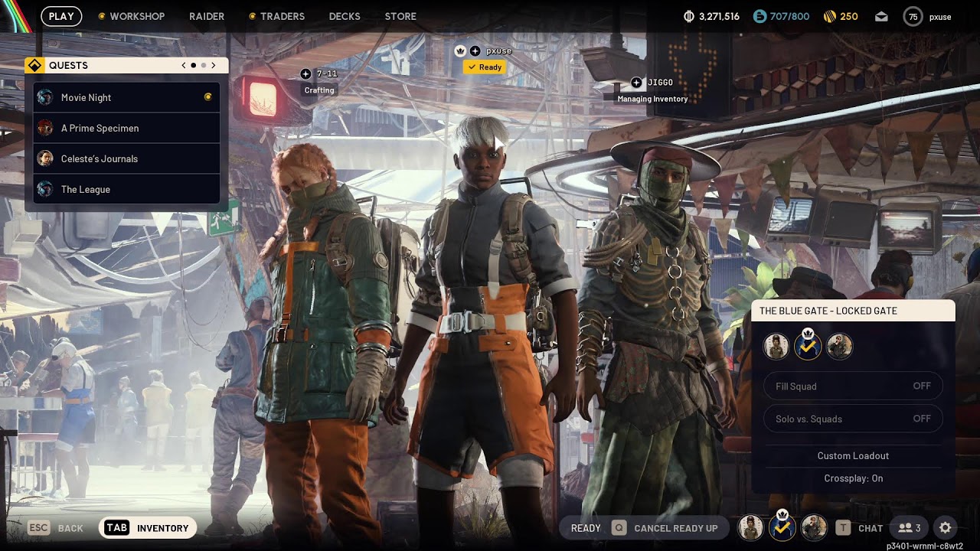Open Custom Loadout
980x551 pixels.
pyautogui.click(x=853, y=455)
